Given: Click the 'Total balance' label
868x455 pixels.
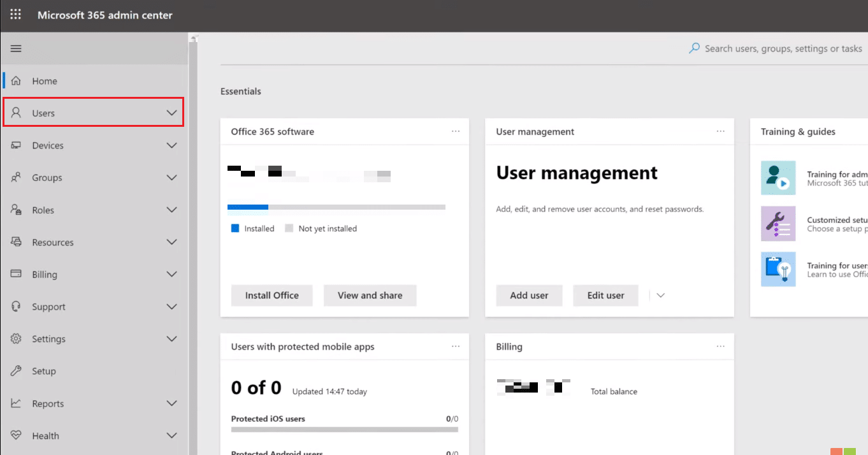Looking at the screenshot, I should click(x=614, y=391).
